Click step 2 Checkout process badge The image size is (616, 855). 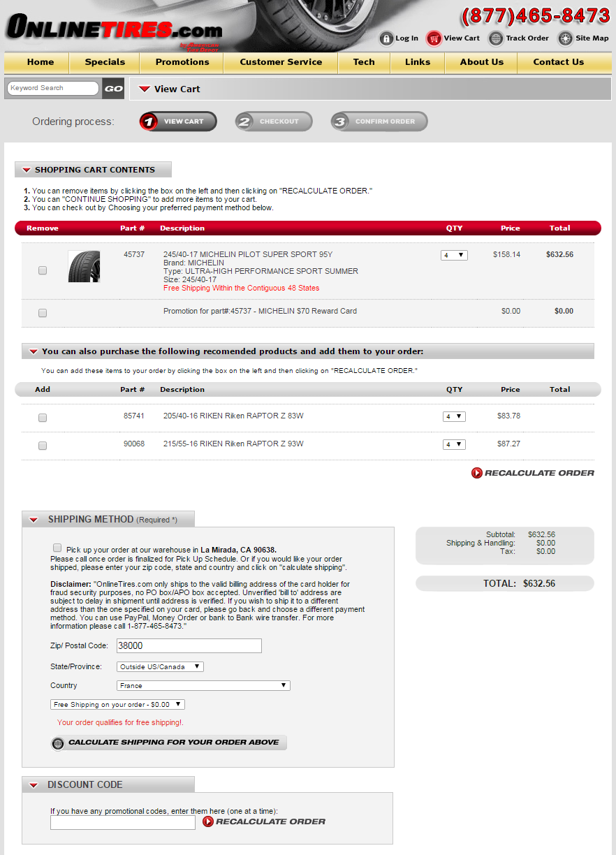coord(274,122)
